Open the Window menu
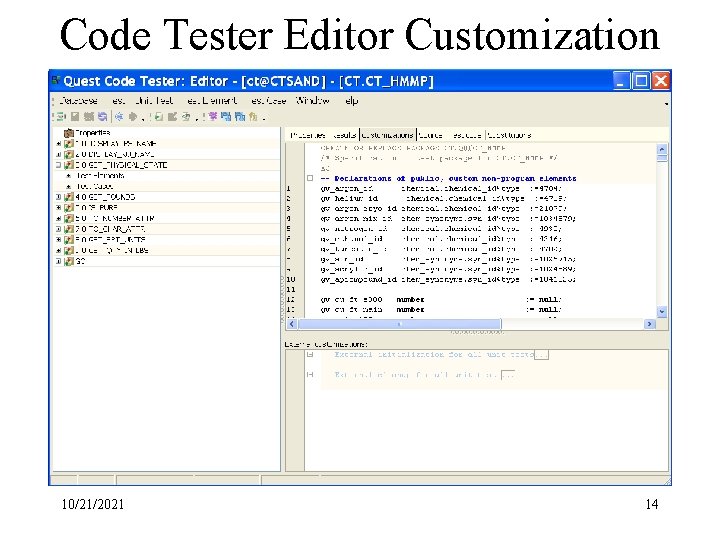 point(313,101)
